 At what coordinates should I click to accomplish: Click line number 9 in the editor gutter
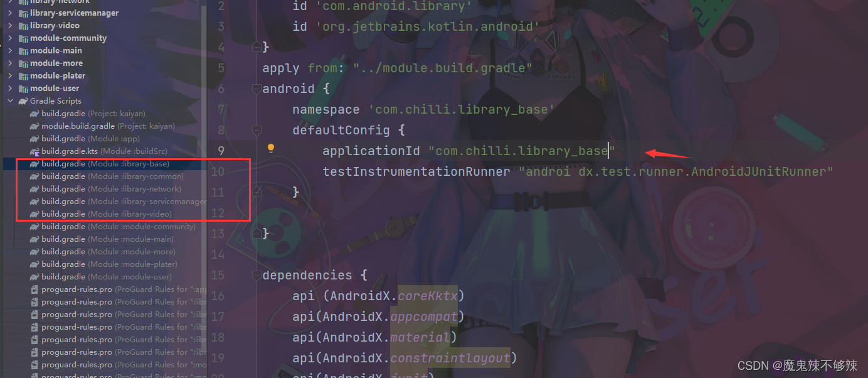coord(220,150)
